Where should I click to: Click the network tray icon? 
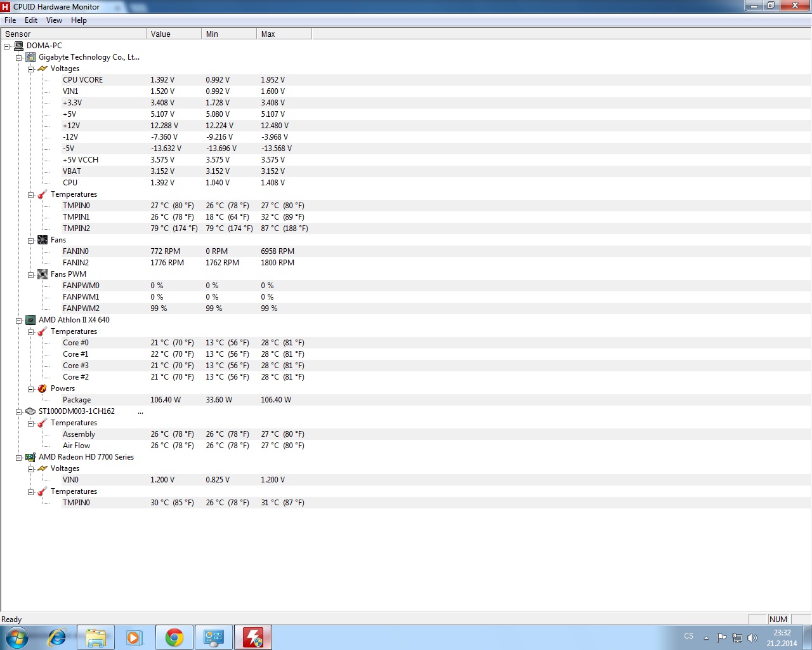(737, 637)
